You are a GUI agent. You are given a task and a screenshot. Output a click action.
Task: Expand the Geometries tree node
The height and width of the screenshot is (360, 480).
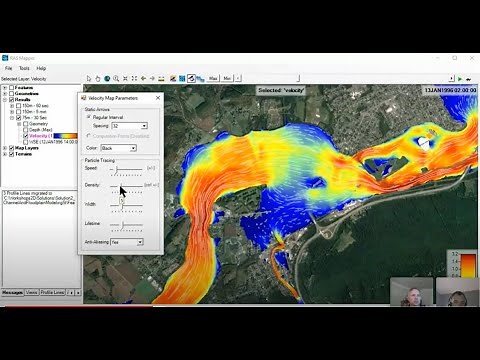point(5,94)
